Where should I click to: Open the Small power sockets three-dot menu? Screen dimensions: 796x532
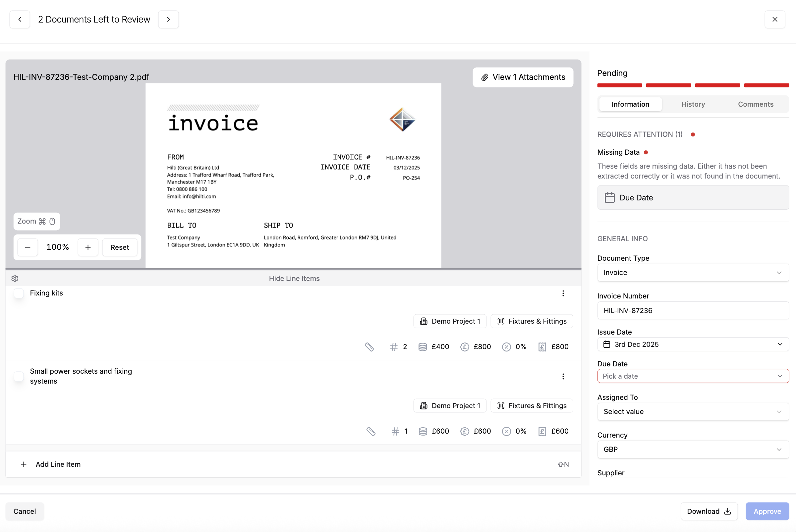[x=563, y=376]
